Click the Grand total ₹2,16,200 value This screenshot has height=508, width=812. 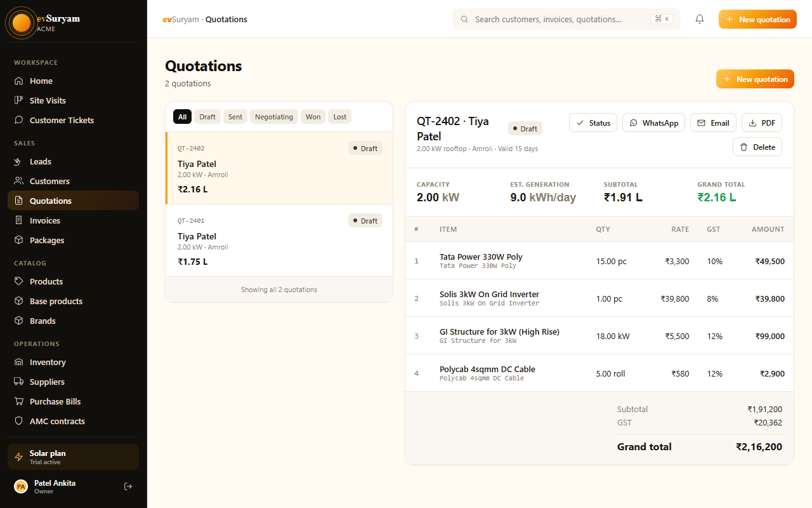tap(759, 446)
